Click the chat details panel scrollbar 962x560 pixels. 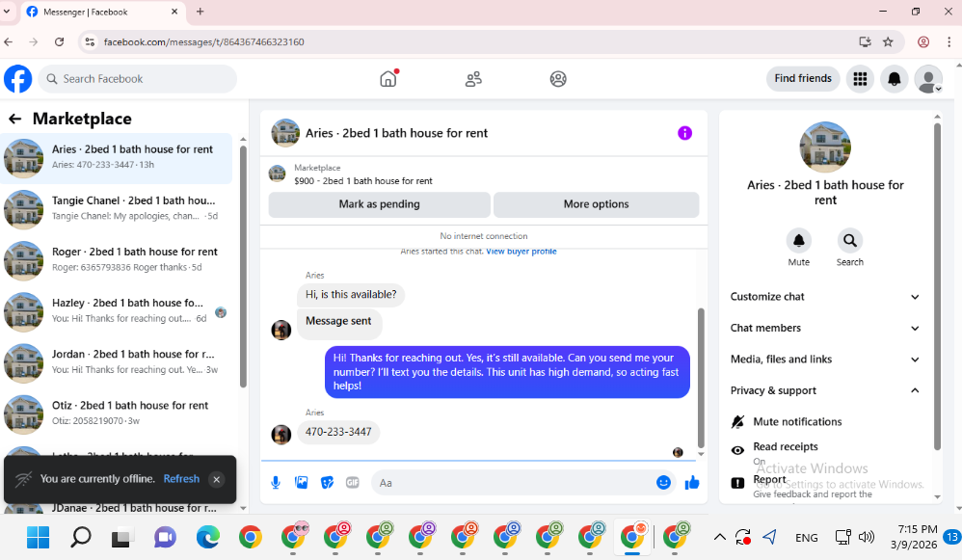click(938, 286)
